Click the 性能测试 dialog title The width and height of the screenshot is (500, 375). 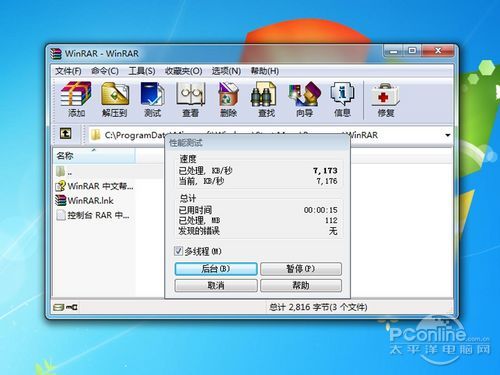coord(186,143)
